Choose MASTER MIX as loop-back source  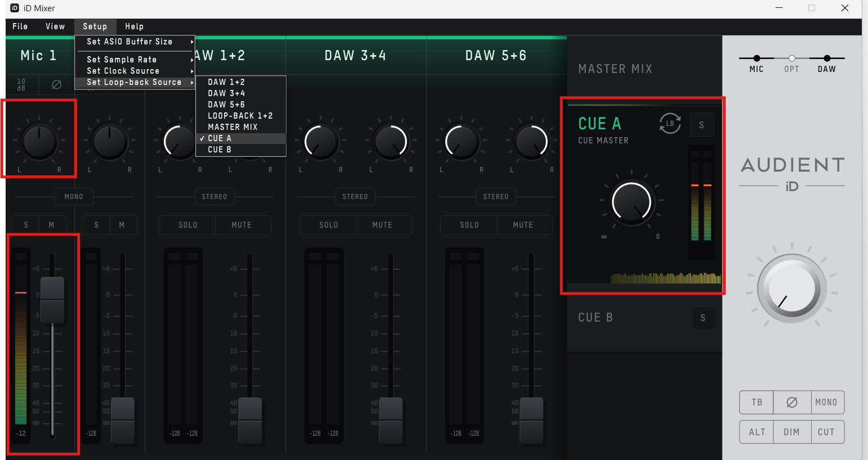(x=241, y=127)
